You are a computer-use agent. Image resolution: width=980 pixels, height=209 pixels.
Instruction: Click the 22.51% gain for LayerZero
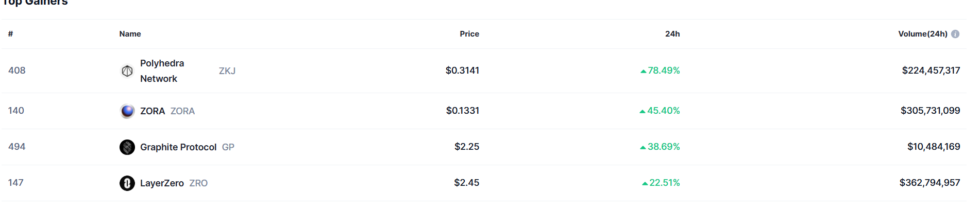click(x=664, y=183)
